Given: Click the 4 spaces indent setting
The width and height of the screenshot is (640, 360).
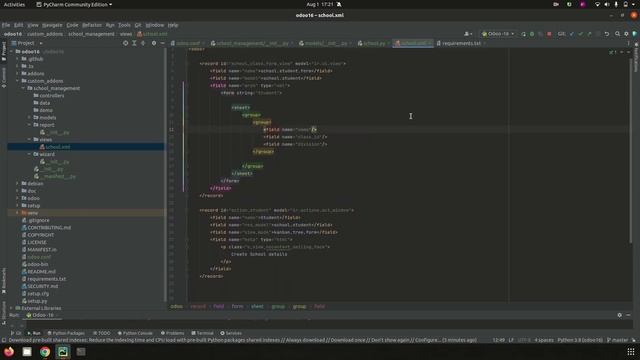Looking at the screenshot, I should pos(544,340).
